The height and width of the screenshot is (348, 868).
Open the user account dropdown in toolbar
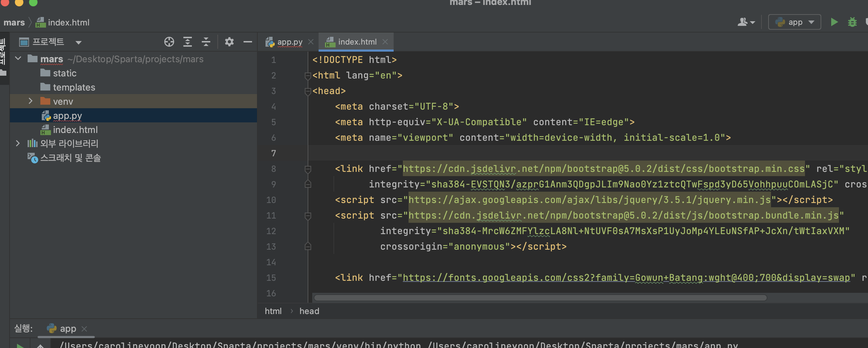[x=746, y=22]
